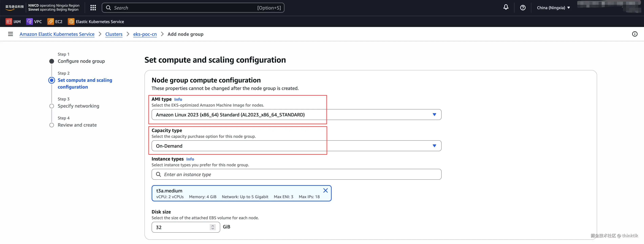Screen dimensions: 644x244
Task: Open the eks-poc-cn breadcrumb link
Action: pos(145,34)
